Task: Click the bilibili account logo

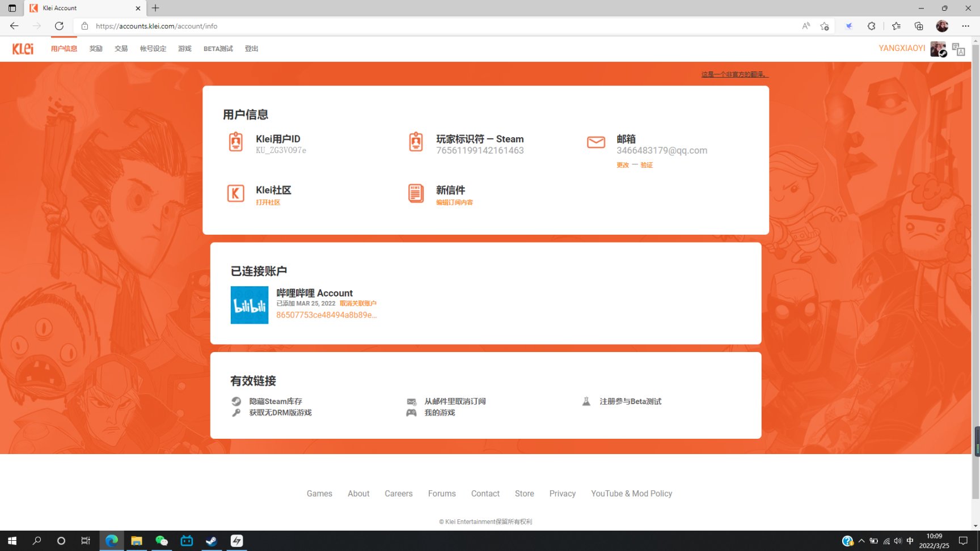Action: [250, 305]
